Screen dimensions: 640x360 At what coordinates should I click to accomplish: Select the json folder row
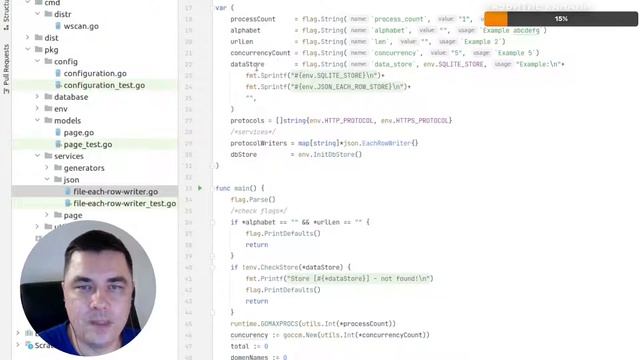[x=95, y=180]
